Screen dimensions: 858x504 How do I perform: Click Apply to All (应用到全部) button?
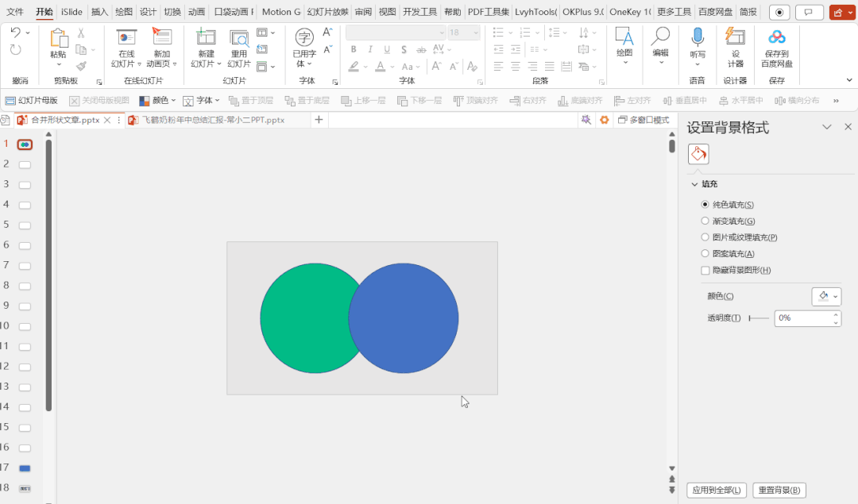(x=717, y=490)
